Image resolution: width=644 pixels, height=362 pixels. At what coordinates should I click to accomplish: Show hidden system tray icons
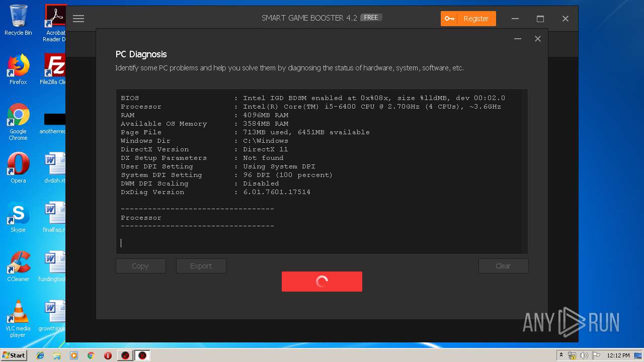561,355
